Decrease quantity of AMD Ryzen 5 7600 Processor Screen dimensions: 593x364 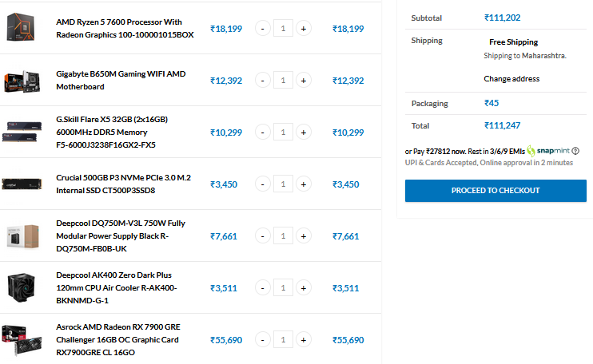(x=262, y=29)
